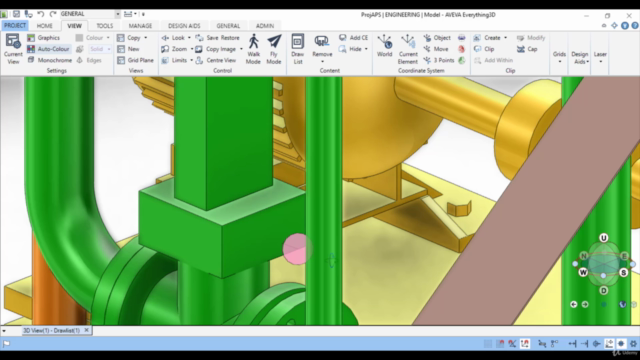This screenshot has height=360, width=640.
Task: Click the Help question mark icon
Action: point(635,25)
